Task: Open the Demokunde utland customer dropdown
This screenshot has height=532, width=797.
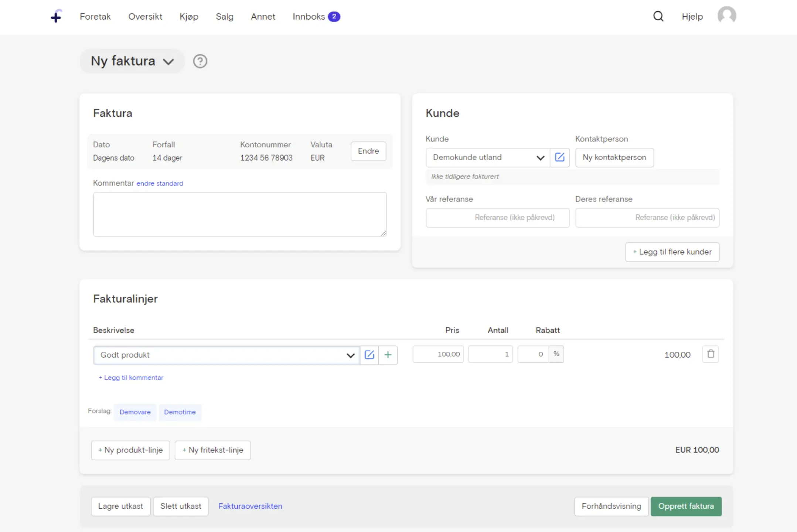Action: [x=488, y=157]
